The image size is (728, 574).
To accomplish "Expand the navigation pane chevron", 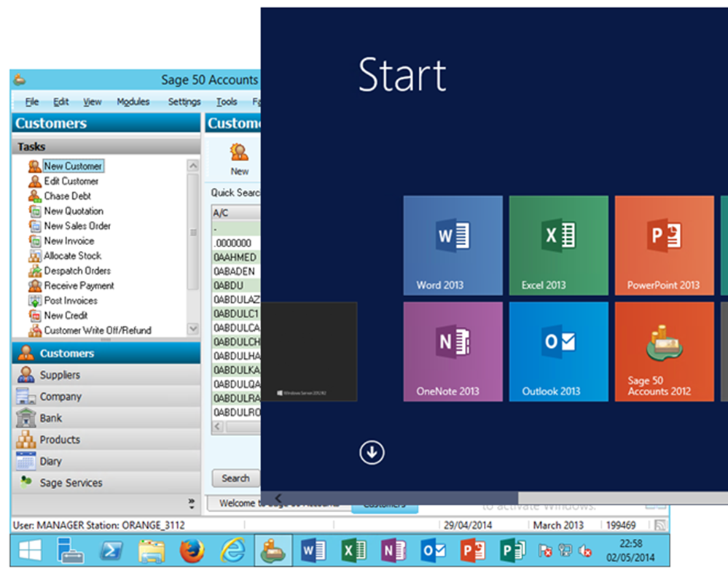I will pyautogui.click(x=192, y=503).
